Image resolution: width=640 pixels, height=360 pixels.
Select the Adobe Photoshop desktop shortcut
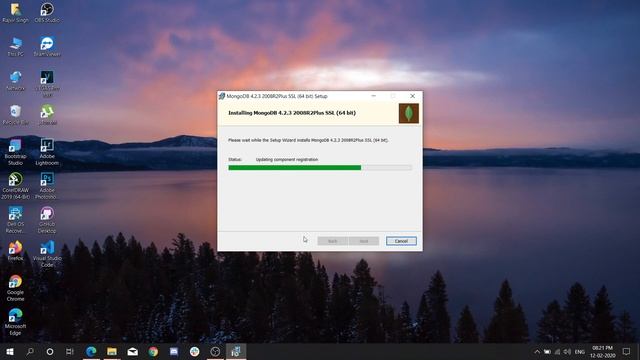coord(47,186)
